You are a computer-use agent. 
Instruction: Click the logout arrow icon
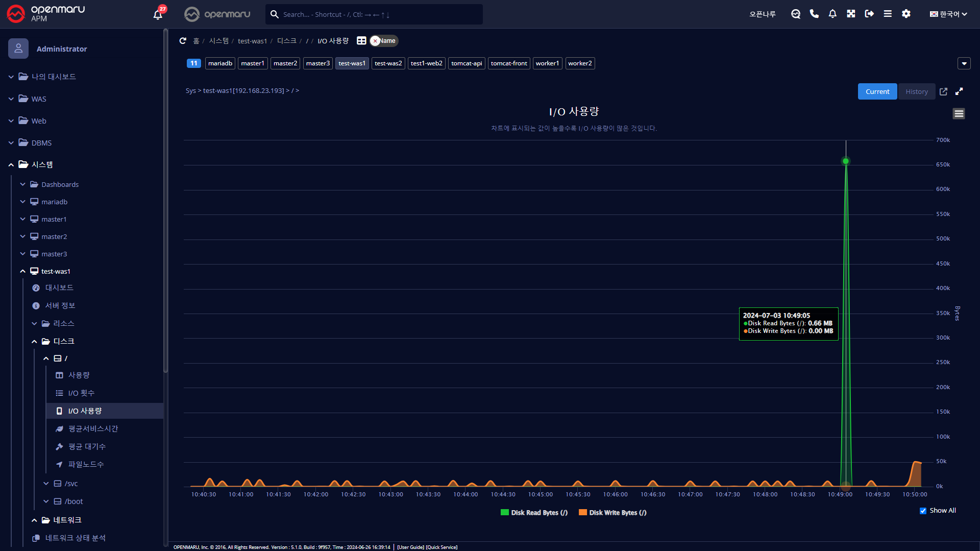[x=869, y=14]
